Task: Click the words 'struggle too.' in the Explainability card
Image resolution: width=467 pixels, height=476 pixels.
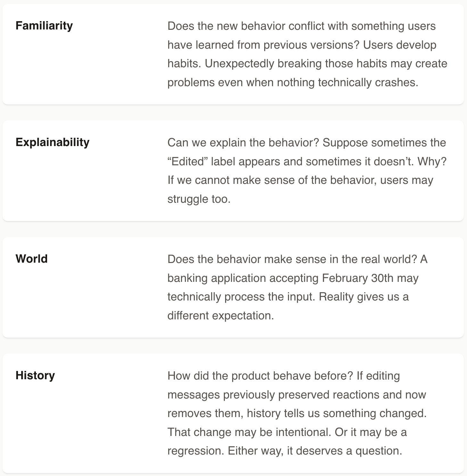Action: click(x=199, y=199)
